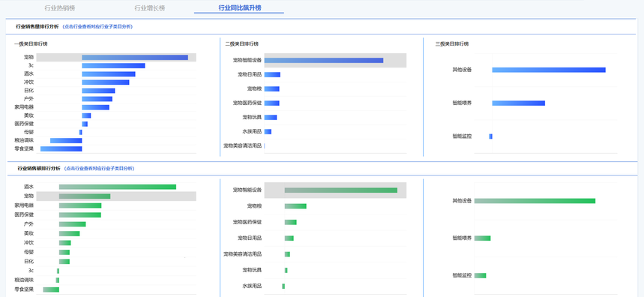Click the 三级类目排行榜 chart title

pyautogui.click(x=452, y=44)
